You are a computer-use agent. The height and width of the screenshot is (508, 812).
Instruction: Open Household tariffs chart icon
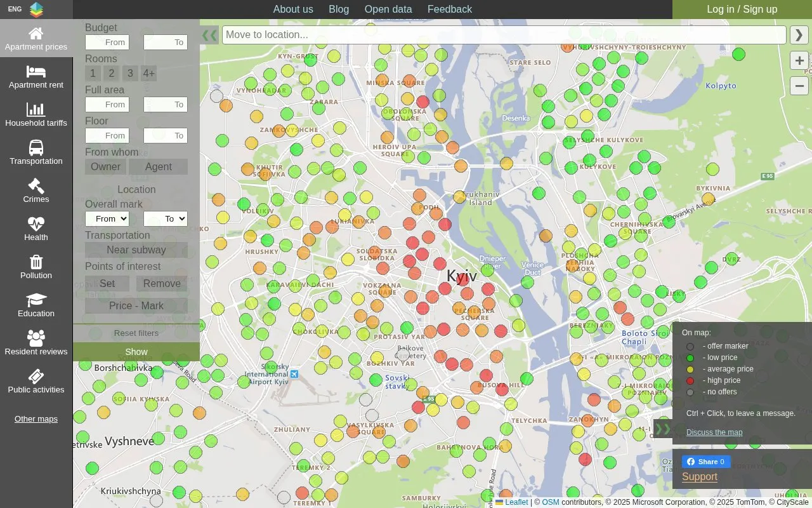pos(36,109)
